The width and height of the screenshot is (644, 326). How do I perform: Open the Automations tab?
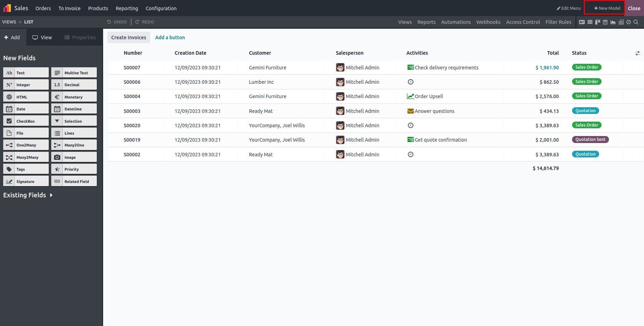pos(456,22)
